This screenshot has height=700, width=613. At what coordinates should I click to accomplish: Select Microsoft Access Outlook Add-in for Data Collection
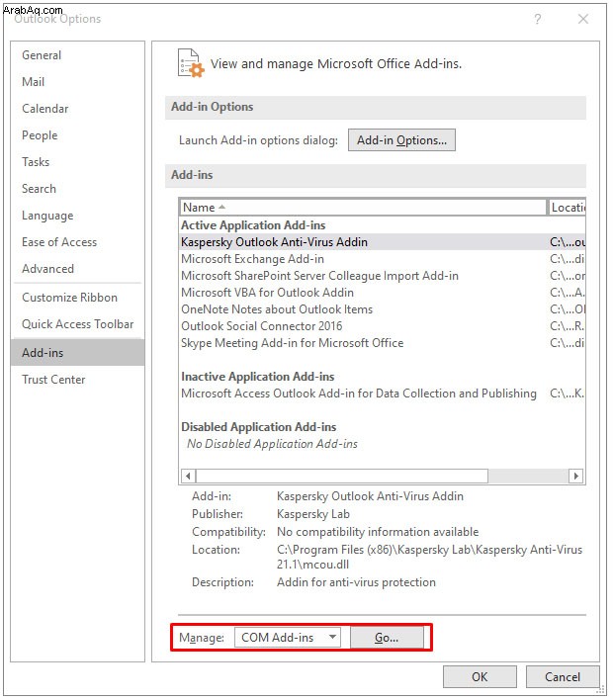click(383, 394)
